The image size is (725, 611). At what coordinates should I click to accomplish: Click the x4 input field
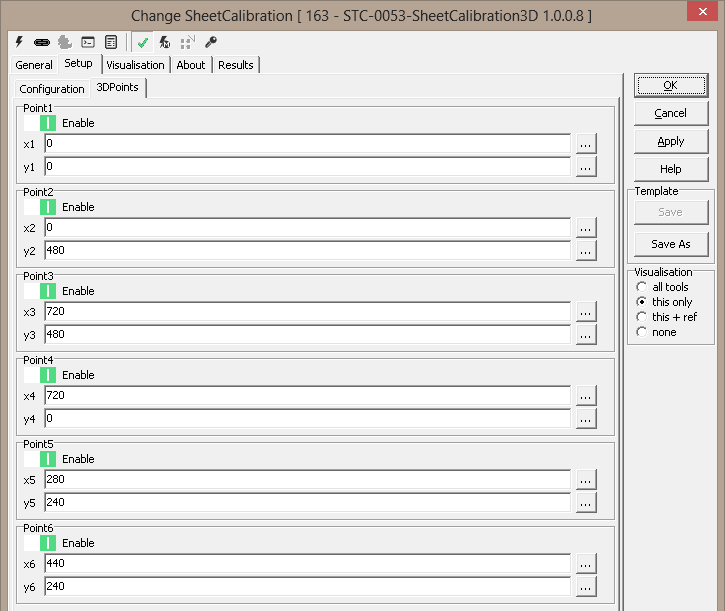pos(307,396)
